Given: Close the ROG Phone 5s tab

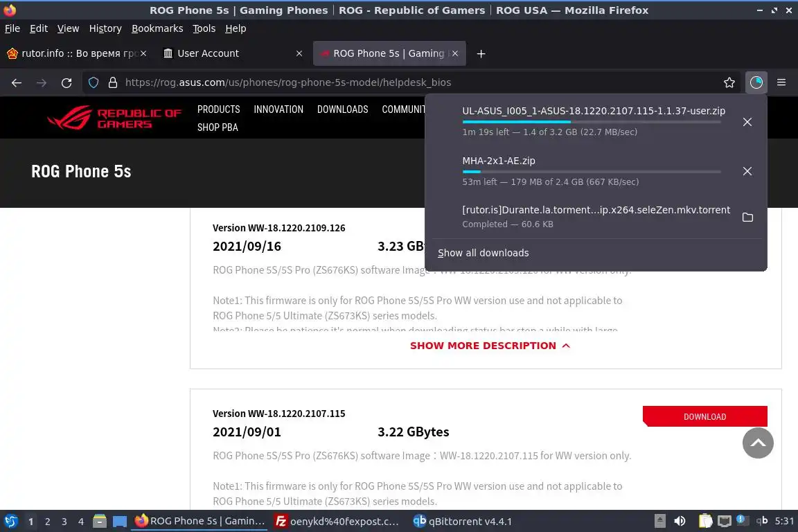Looking at the screenshot, I should tap(455, 53).
